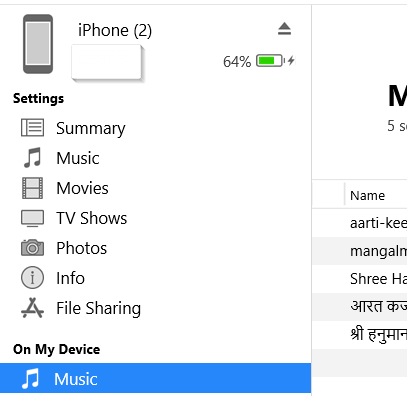Click the Photos camera icon

pyautogui.click(x=32, y=248)
